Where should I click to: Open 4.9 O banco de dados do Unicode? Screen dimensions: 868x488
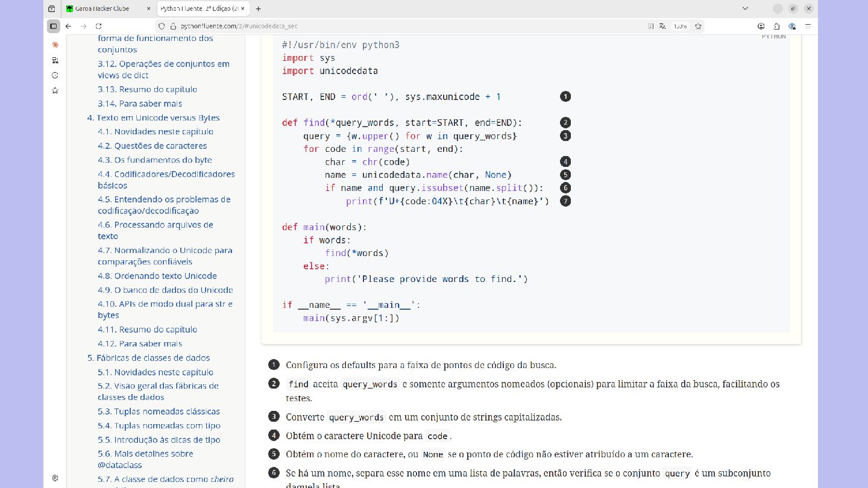coord(165,290)
